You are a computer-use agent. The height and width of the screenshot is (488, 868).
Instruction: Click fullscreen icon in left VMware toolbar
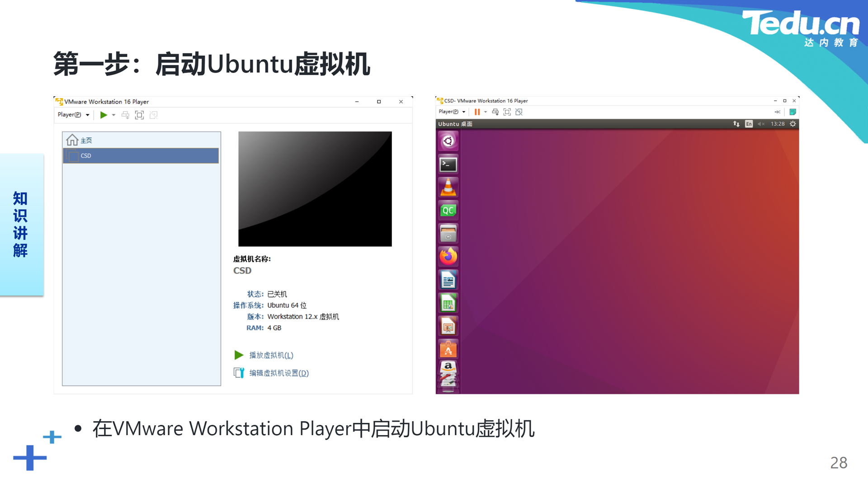click(140, 115)
